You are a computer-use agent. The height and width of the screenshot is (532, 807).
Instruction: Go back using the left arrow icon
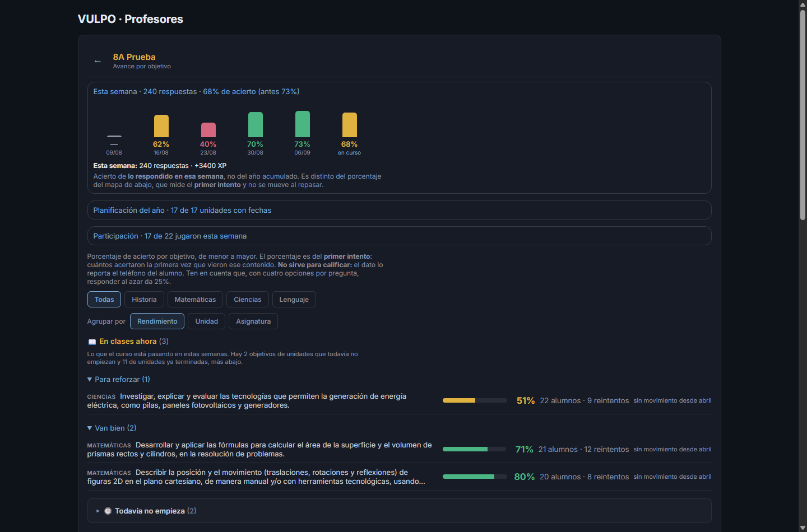coord(98,61)
